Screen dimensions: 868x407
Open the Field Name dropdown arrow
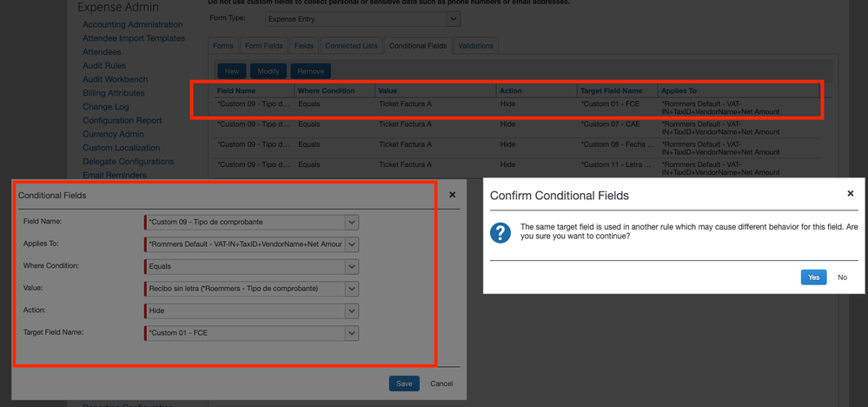(352, 222)
